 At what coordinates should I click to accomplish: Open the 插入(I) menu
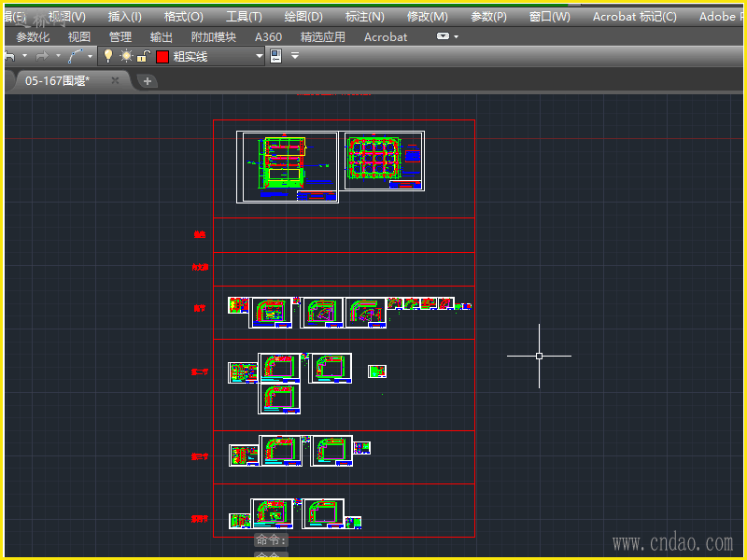(124, 17)
